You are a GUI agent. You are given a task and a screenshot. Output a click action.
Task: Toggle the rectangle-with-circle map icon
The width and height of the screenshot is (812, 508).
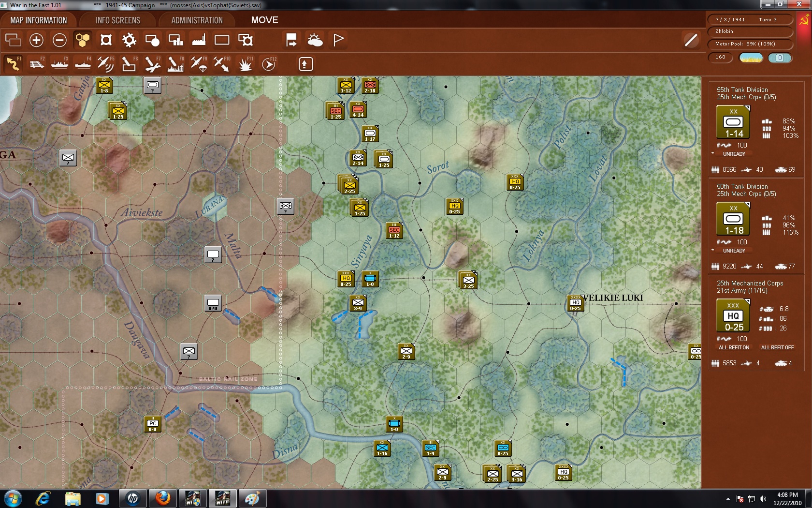[152, 40]
